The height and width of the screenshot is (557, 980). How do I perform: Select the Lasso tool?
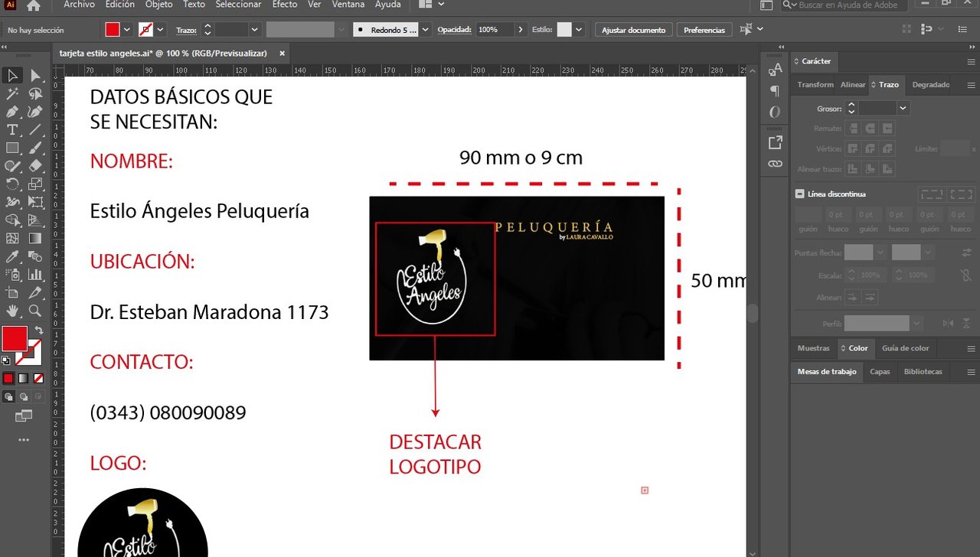point(35,93)
